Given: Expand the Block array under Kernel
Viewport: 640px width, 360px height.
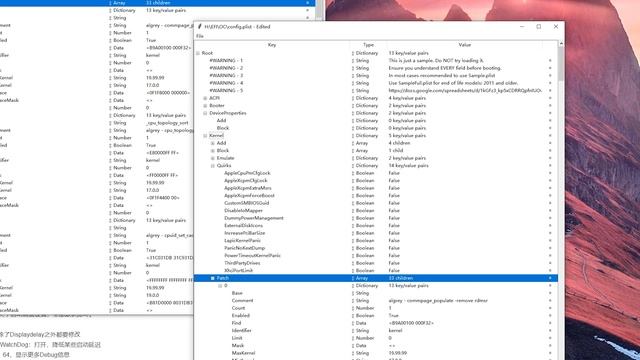Looking at the screenshot, I should pos(213,151).
